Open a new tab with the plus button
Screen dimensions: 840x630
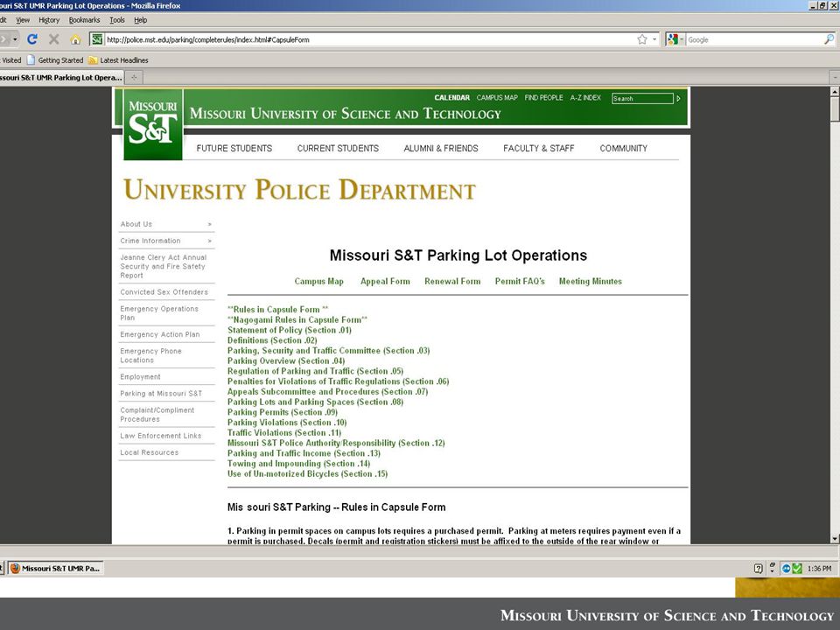click(x=134, y=77)
